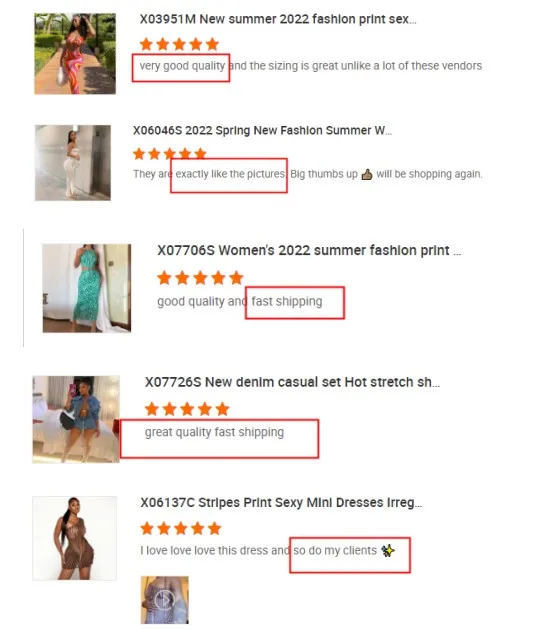Click the X06046S 2022 Spring New Fashion title
This screenshot has height=630, width=537.
click(262, 130)
